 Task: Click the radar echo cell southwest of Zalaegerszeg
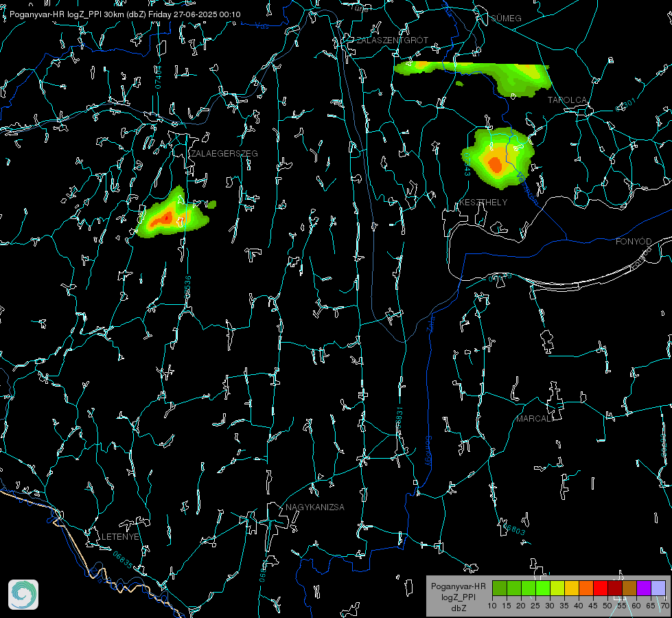173,214
